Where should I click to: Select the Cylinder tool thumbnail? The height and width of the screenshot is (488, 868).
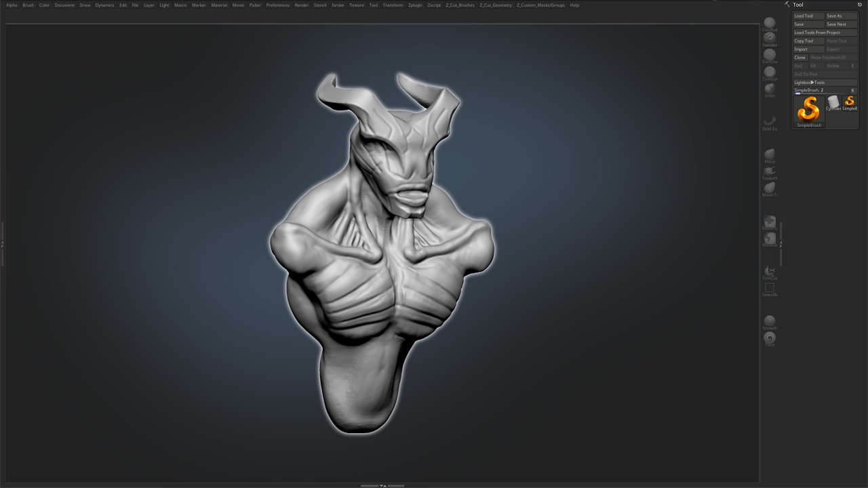coord(833,103)
